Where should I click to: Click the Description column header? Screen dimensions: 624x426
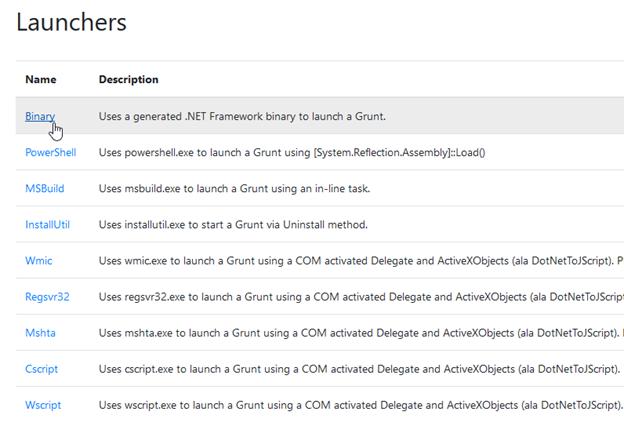point(128,79)
